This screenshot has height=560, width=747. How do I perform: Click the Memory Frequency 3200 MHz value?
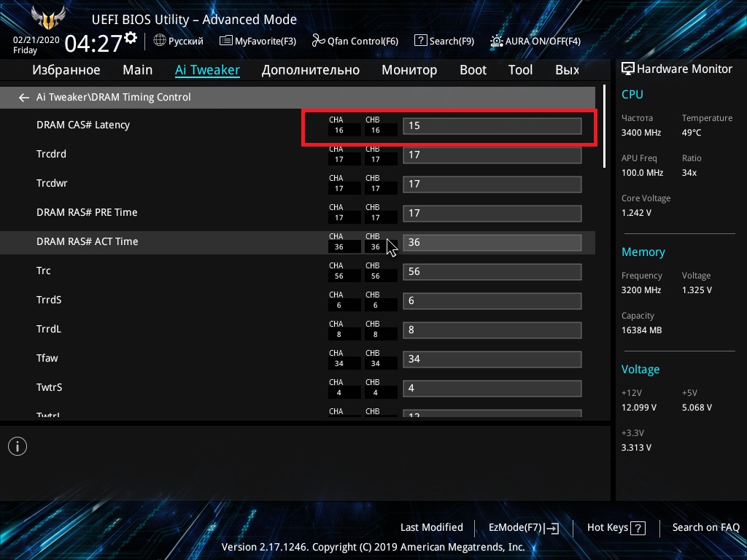pyautogui.click(x=640, y=290)
